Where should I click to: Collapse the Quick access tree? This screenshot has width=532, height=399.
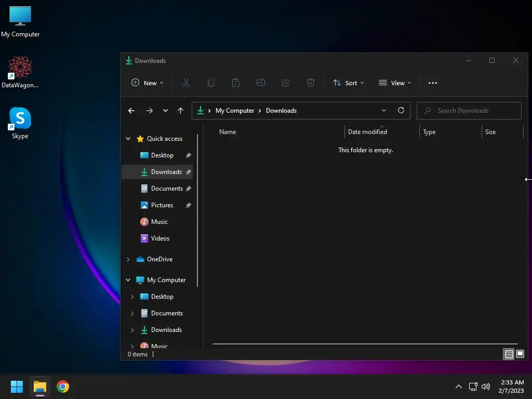coord(128,138)
